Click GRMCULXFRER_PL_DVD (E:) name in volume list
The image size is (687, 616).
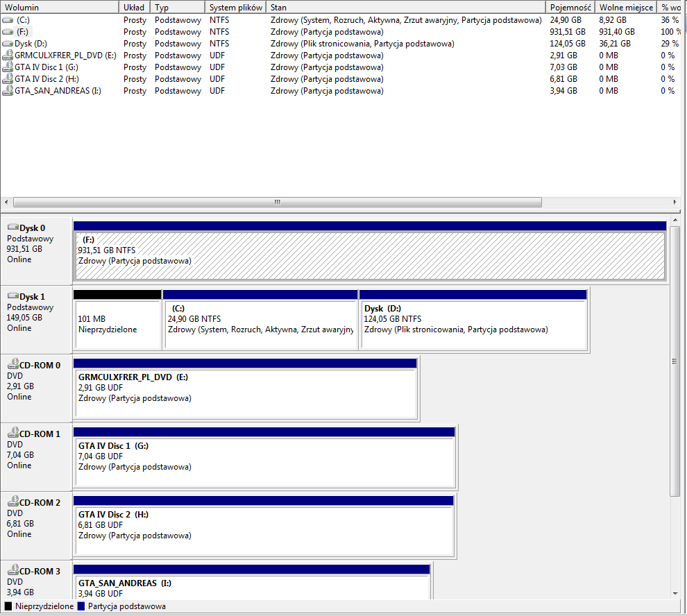[65, 55]
